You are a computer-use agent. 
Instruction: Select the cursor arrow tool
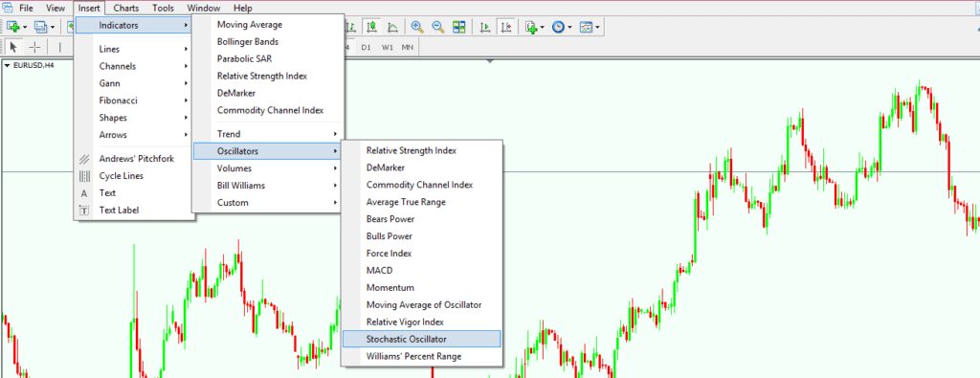click(13, 48)
